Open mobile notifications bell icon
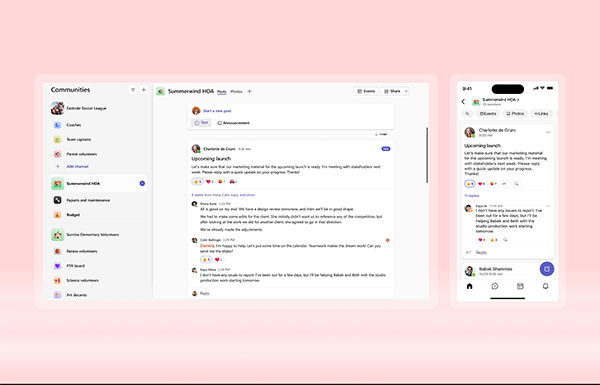Image resolution: width=600 pixels, height=385 pixels. coord(545,286)
